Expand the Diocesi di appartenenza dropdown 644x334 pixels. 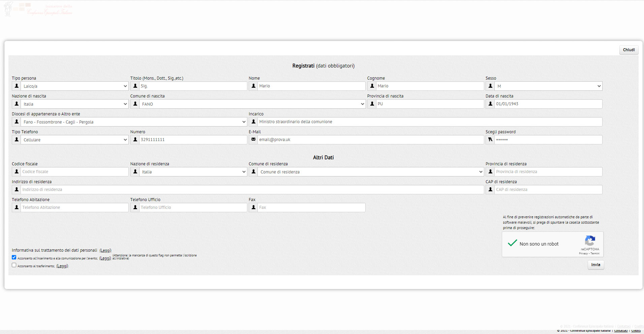134,122
